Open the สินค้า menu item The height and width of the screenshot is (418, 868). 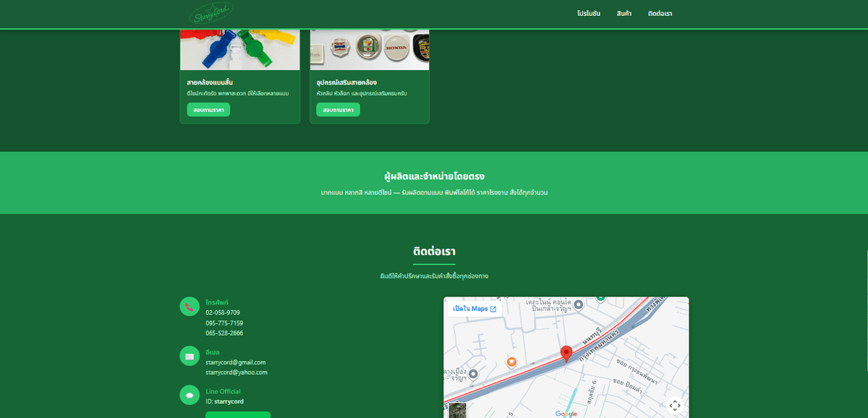coord(624,14)
